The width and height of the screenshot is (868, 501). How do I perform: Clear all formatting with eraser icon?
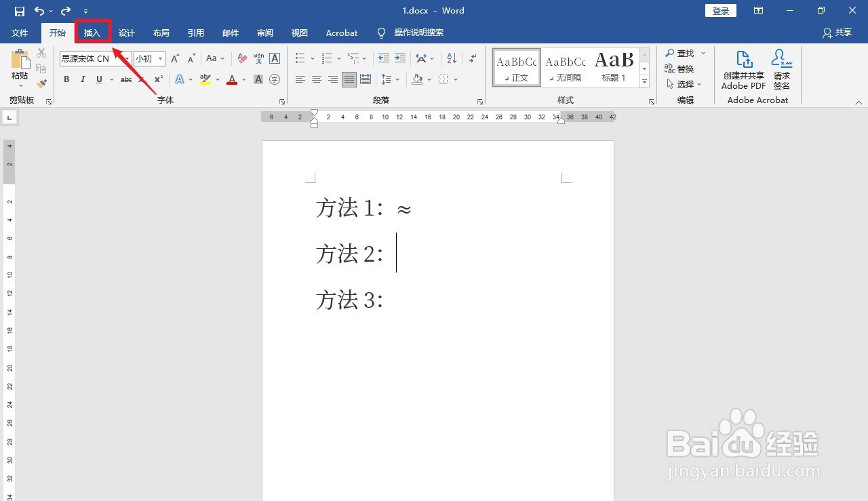coord(242,58)
